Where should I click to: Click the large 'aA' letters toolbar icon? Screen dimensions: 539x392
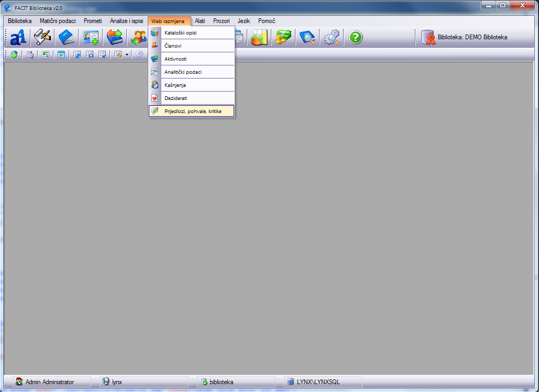pyautogui.click(x=18, y=38)
